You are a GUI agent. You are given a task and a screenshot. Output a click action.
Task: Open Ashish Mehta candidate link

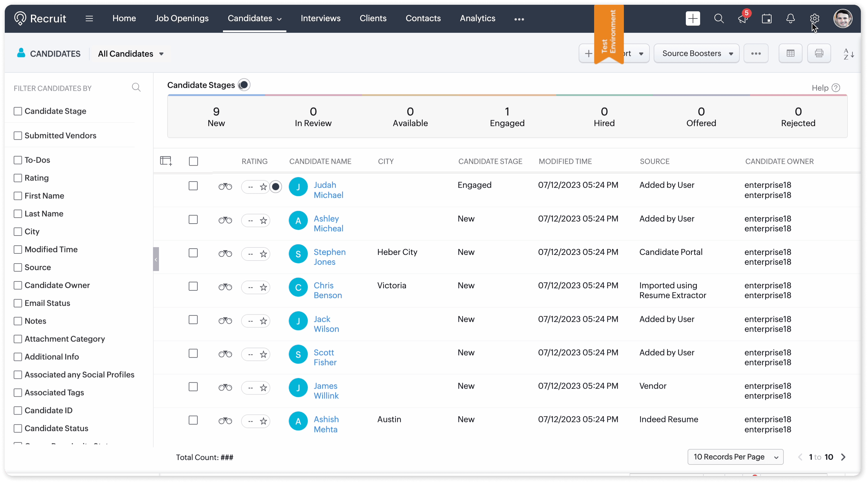pos(326,424)
